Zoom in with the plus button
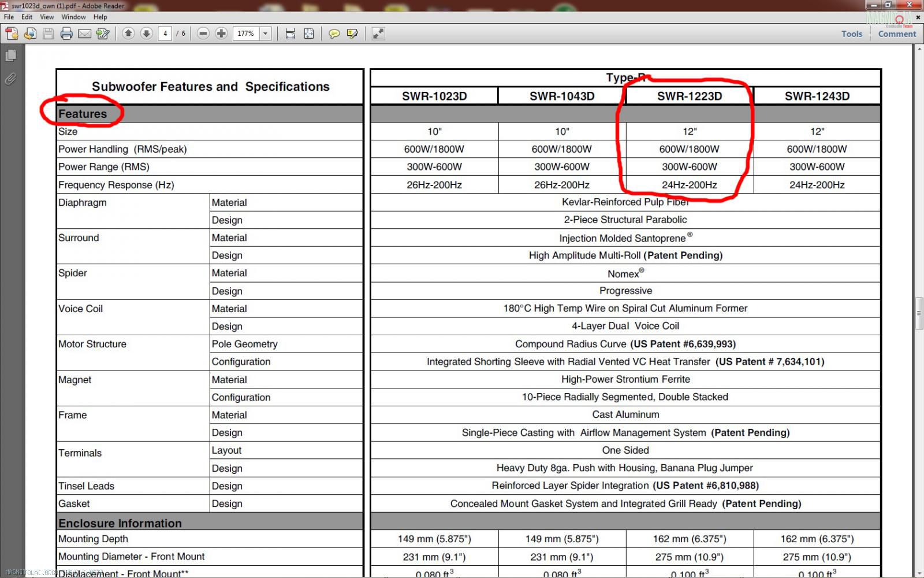 pos(221,34)
